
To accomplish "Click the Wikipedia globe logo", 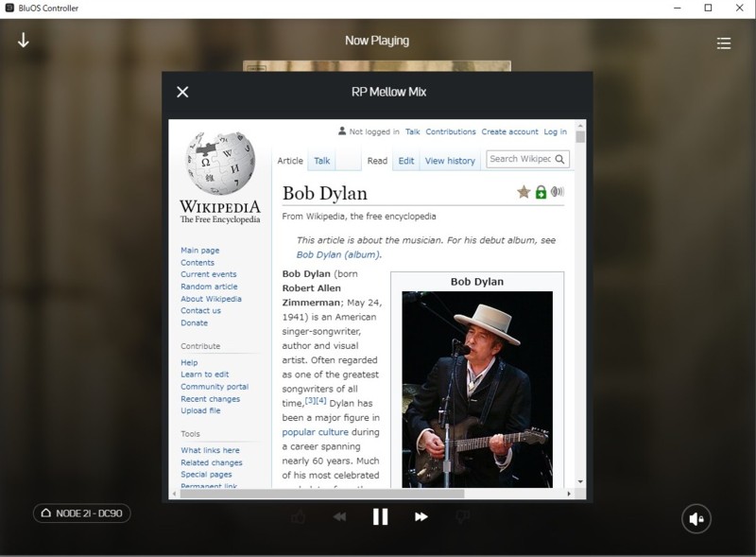I will click(x=220, y=163).
